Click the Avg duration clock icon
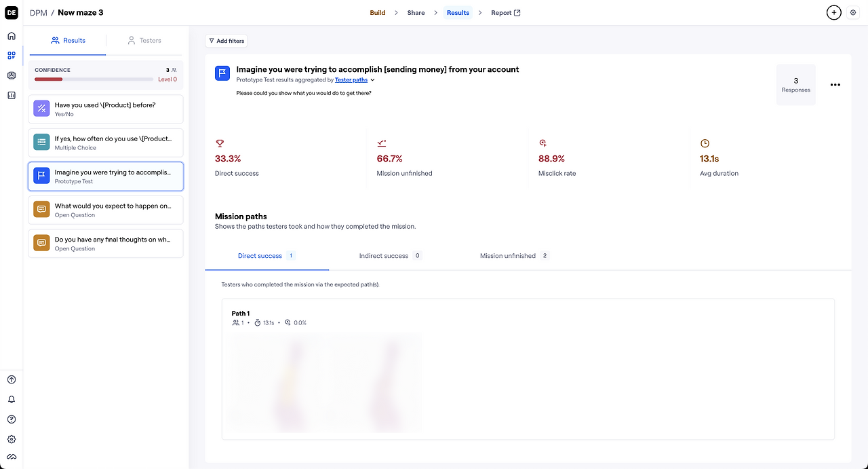The image size is (868, 469). (705, 143)
